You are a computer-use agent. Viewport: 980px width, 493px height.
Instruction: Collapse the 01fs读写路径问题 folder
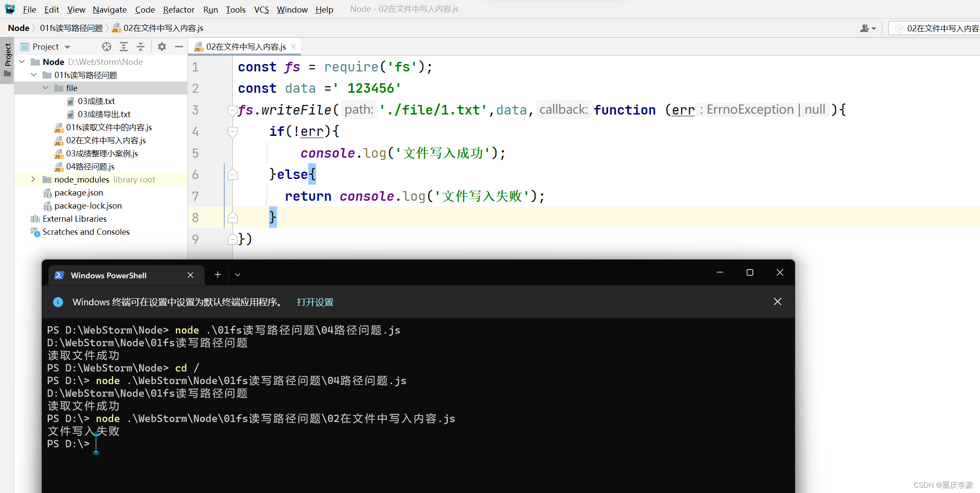34,75
